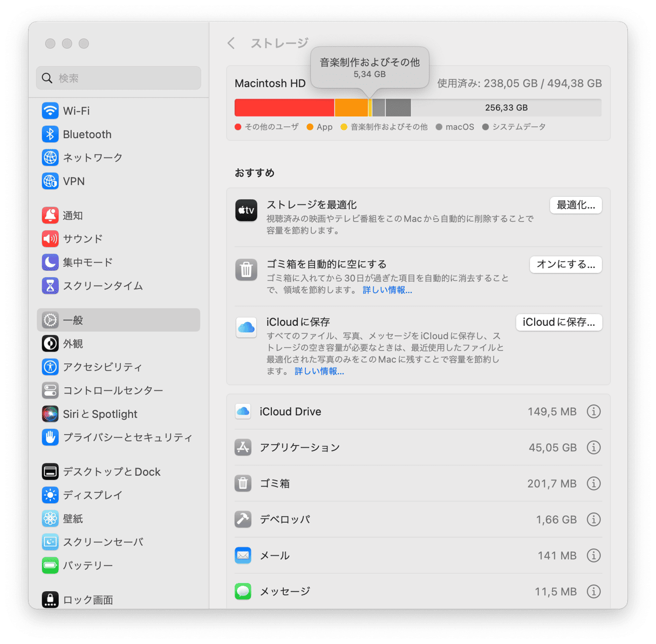
Task: Click the info icon beside デベロッパ
Action: (x=593, y=519)
